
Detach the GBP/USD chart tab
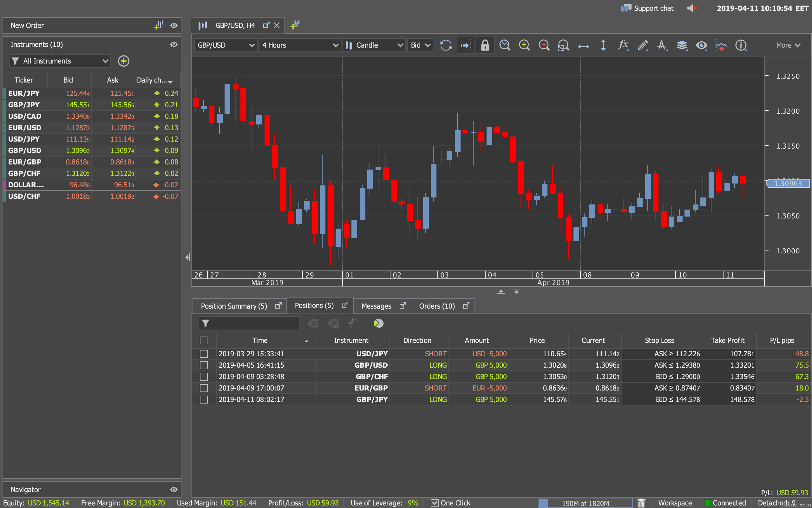[266, 25]
